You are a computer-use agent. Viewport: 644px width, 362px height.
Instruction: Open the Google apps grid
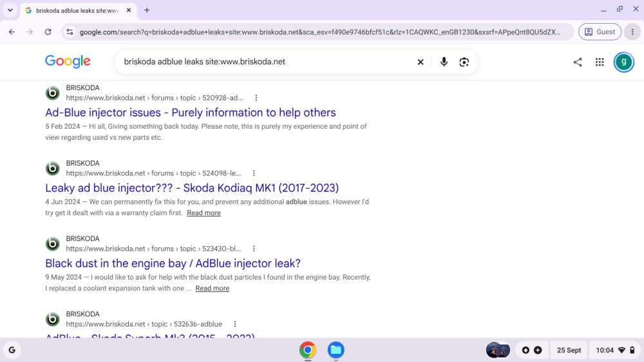600,62
